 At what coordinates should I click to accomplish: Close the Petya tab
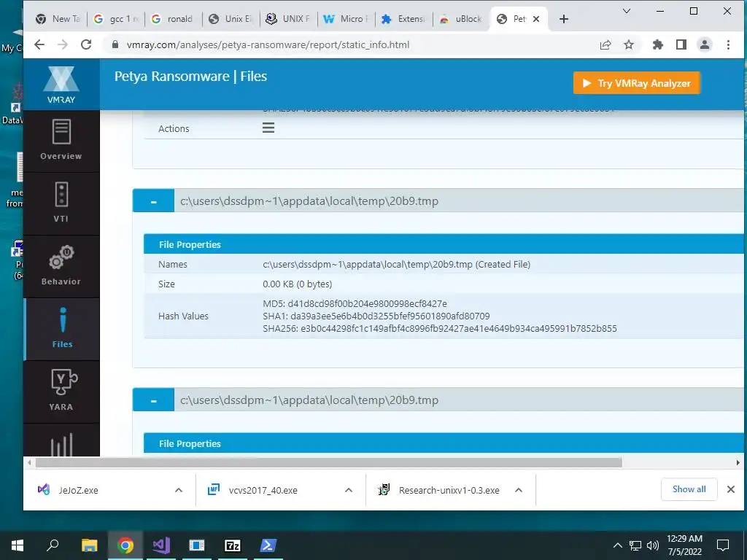point(536,19)
